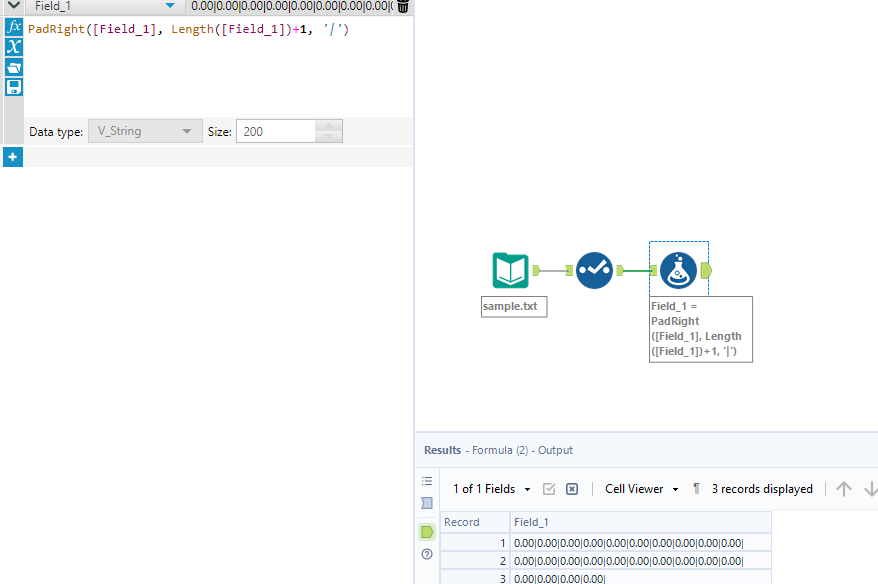Click the insert variable X icon
This screenshot has width=878, height=584.
13,47
